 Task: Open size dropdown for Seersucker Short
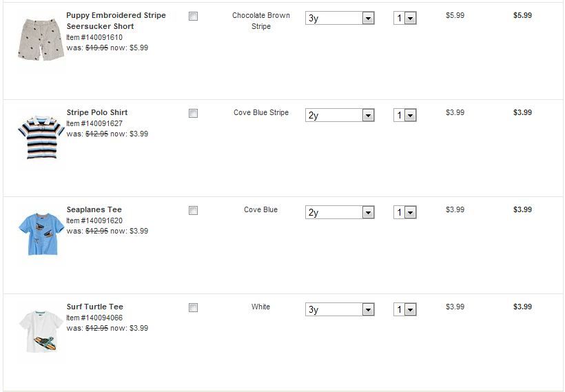point(340,19)
